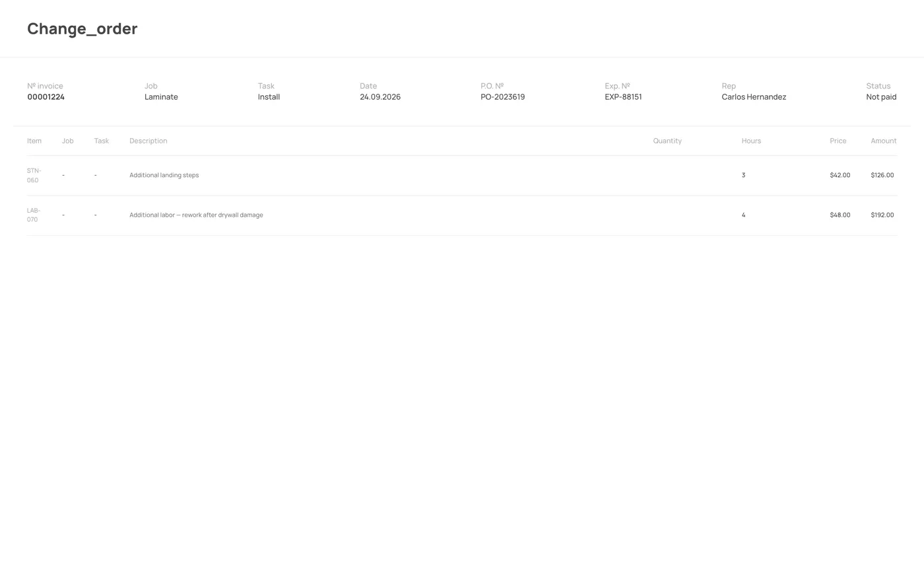The image size is (924, 578).
Task: Select invoice number 00001224
Action: [46, 97]
